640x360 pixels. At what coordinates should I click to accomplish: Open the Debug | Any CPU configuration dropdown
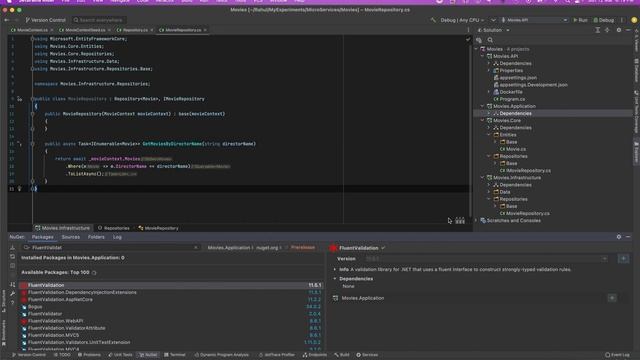(462, 20)
